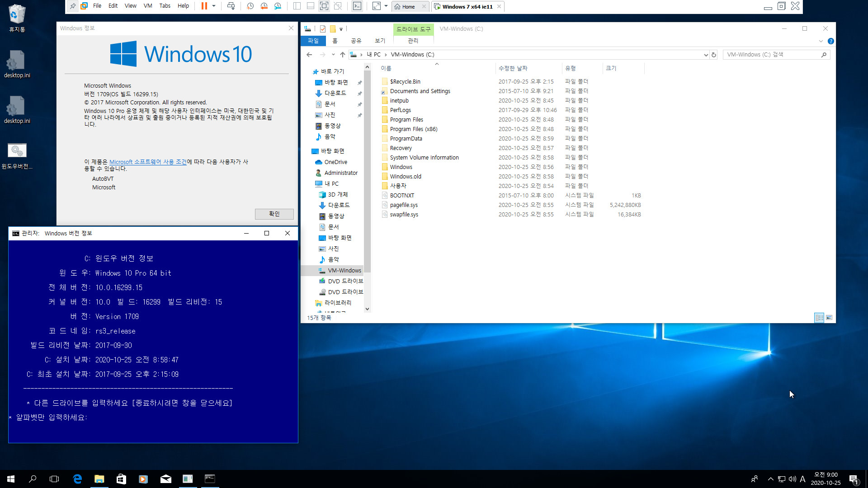868x488 pixels.
Task: Open the recent locations dropdown in Explorer
Action: tap(333, 55)
